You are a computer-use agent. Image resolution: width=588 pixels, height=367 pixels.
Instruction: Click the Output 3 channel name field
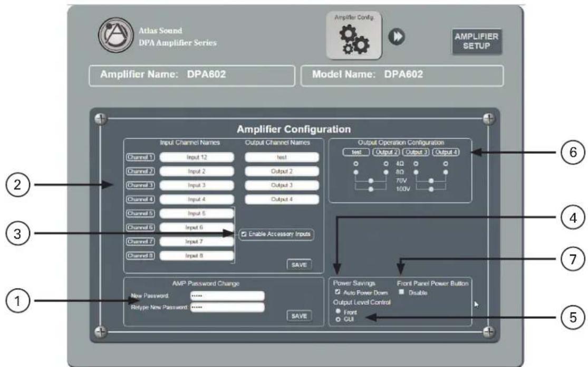[x=282, y=185]
